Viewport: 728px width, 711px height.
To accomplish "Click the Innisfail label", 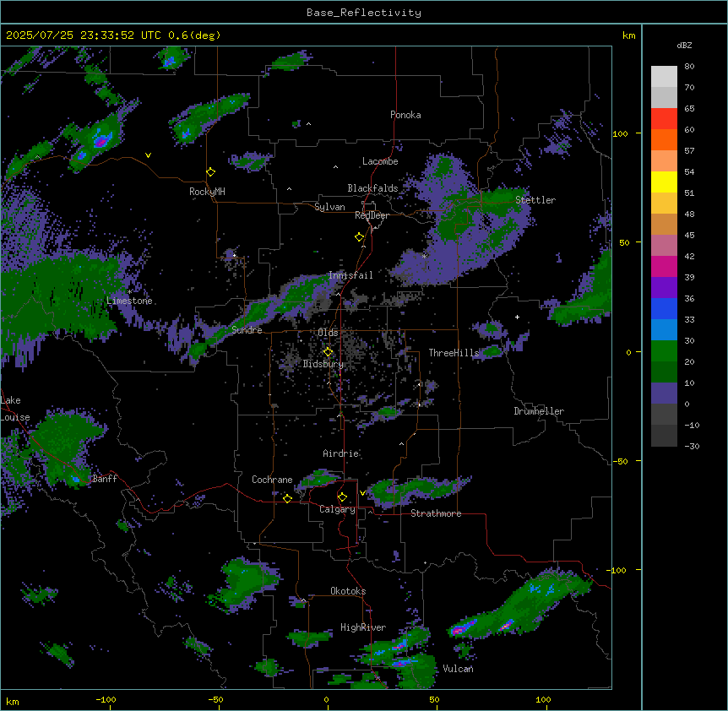I will (x=350, y=275).
